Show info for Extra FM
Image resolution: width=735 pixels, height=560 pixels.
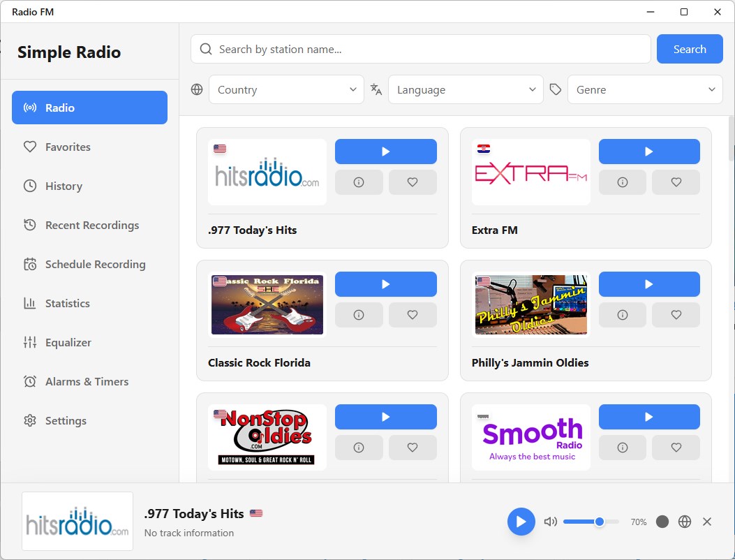(x=622, y=182)
